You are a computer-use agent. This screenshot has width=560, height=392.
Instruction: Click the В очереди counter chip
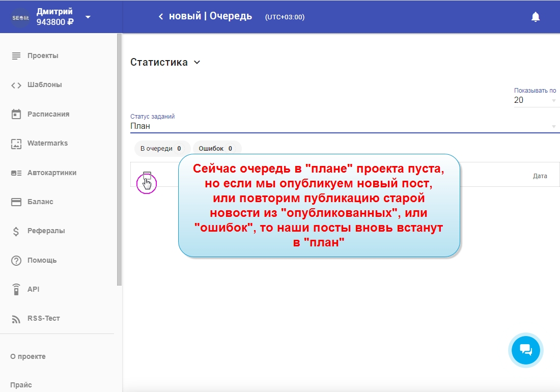click(x=161, y=149)
